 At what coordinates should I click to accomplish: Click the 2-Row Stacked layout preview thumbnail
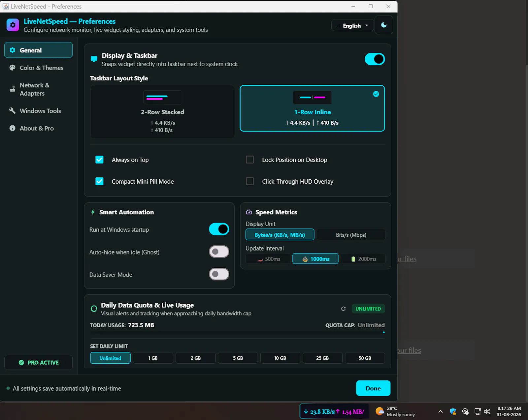[x=163, y=97]
